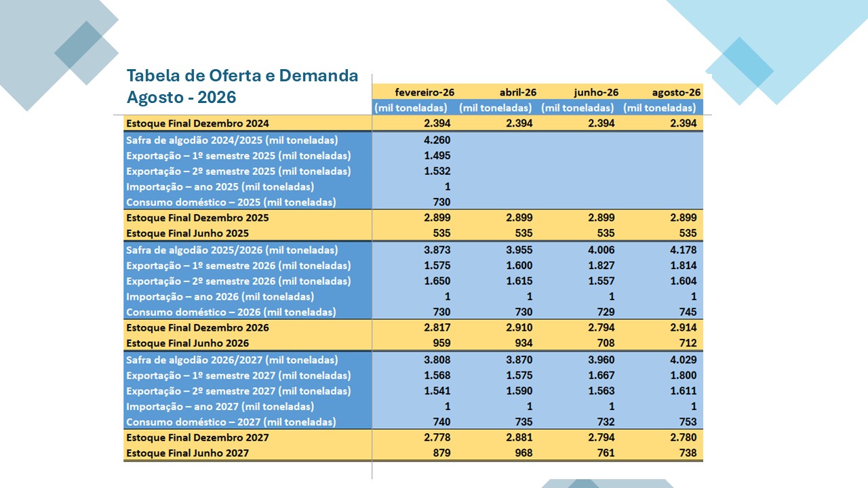Viewport: 868px width, 488px height.
Task: Click "Importação – ano 2027" row label
Action: (x=220, y=407)
